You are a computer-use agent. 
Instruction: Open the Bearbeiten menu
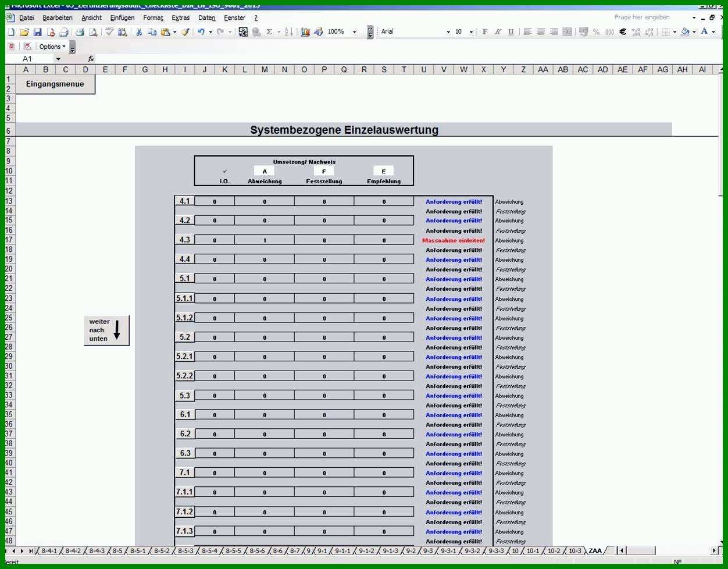point(58,18)
